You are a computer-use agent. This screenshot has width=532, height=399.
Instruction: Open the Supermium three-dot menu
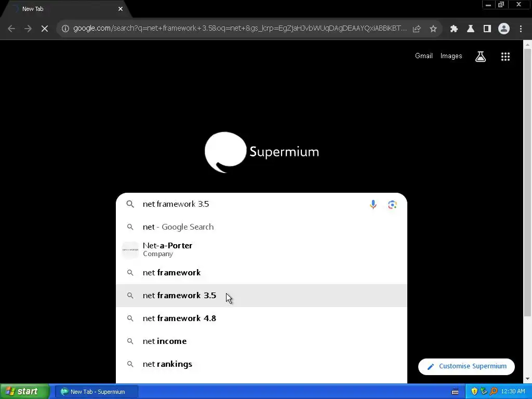pos(521,29)
